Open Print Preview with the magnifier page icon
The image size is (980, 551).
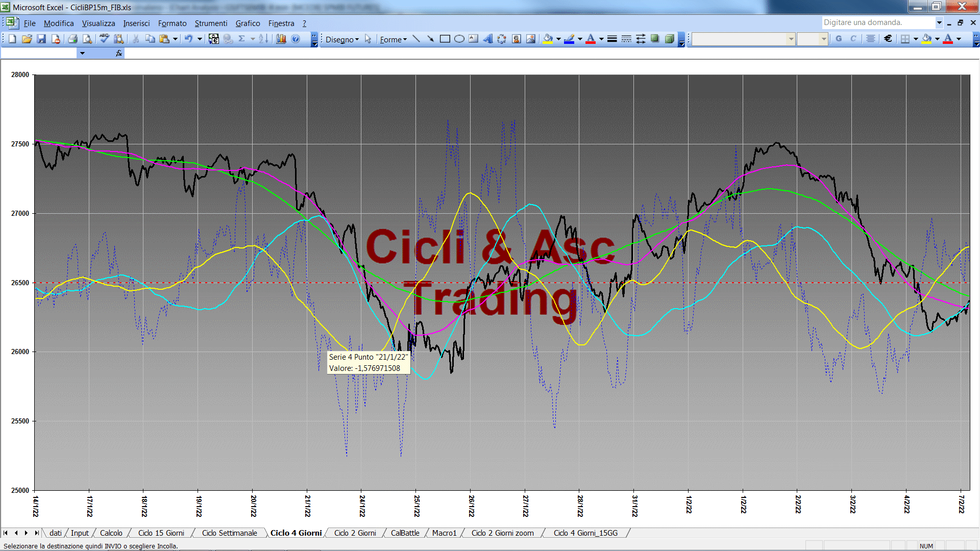click(x=87, y=39)
